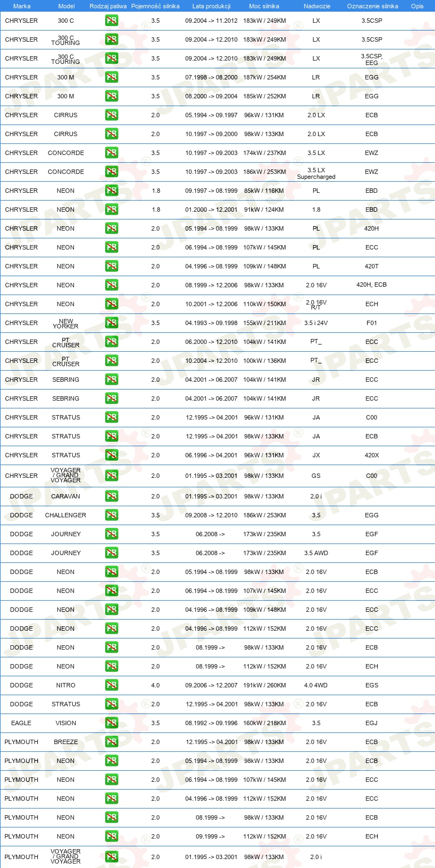The image size is (435, 868).
Task: Click the Moc silnika column header
Action: pyautogui.click(x=265, y=6)
